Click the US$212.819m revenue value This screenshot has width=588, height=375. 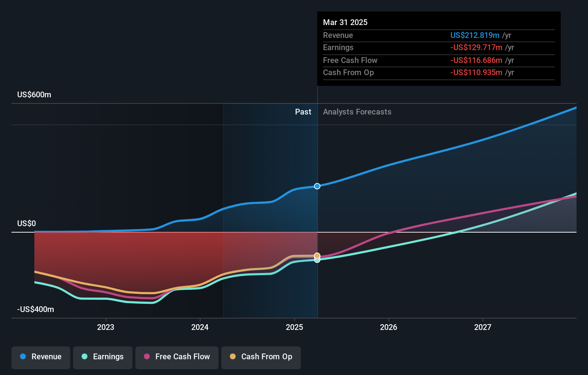[x=475, y=35]
